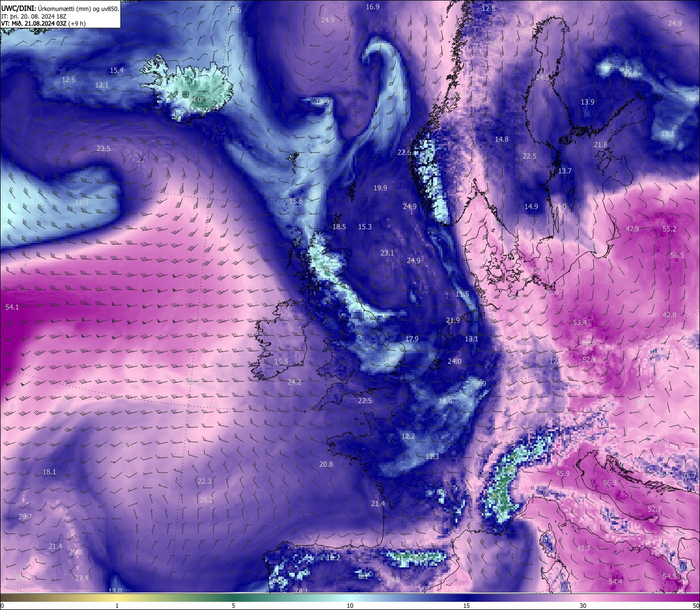Click the map value '26.2' over the Atlantic
The image size is (700, 610).
click(206, 500)
